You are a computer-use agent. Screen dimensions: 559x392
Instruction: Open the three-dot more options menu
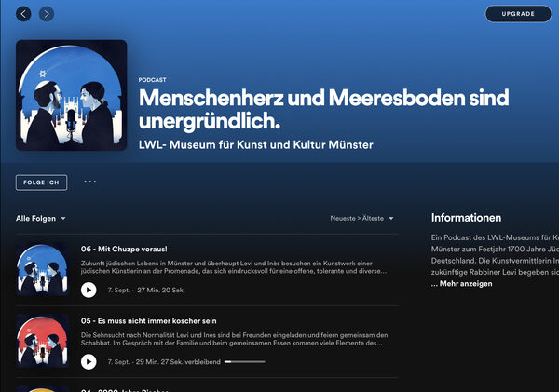click(89, 182)
